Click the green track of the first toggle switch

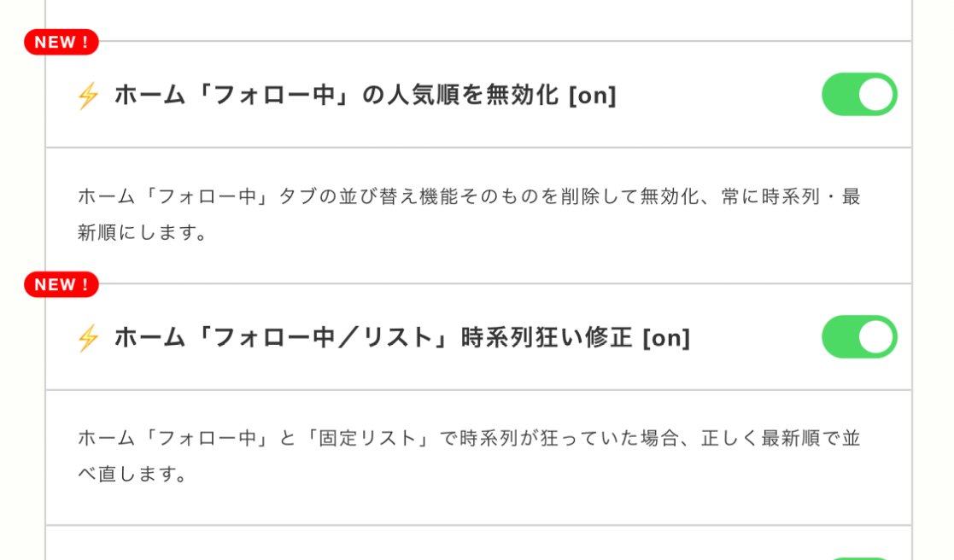coord(841,95)
